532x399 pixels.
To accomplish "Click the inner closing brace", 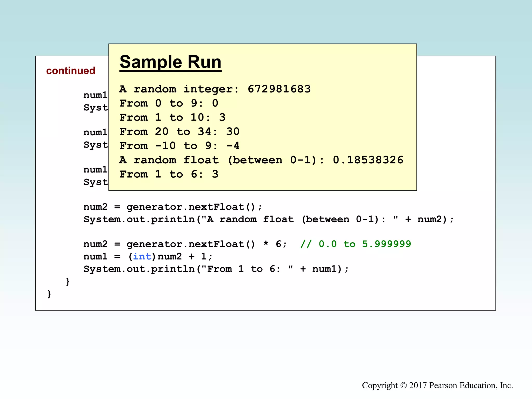I will 68,281.
